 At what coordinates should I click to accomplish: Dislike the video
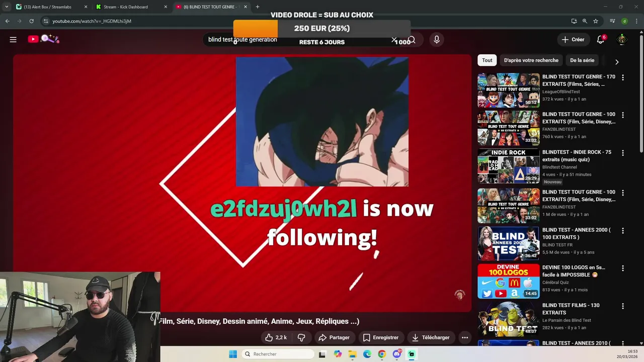click(x=301, y=337)
